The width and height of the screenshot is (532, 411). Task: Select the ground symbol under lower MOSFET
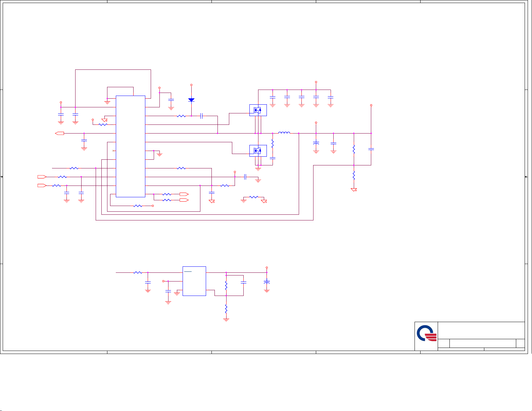point(258,168)
